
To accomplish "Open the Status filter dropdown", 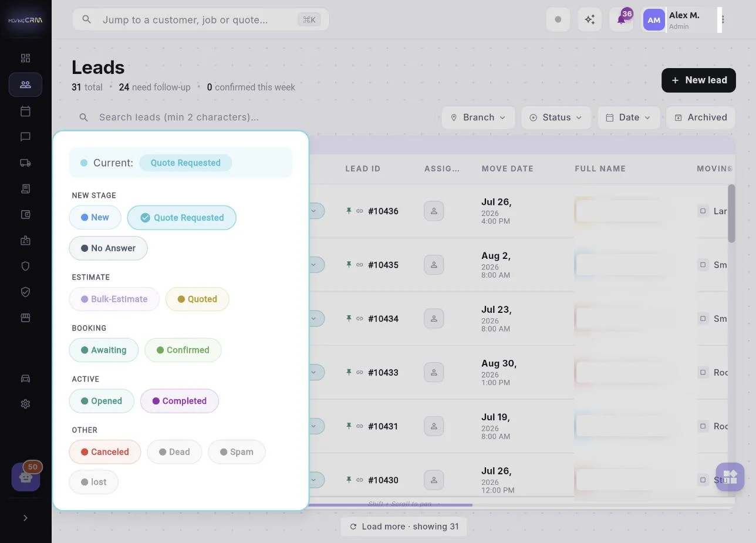I will (x=556, y=117).
